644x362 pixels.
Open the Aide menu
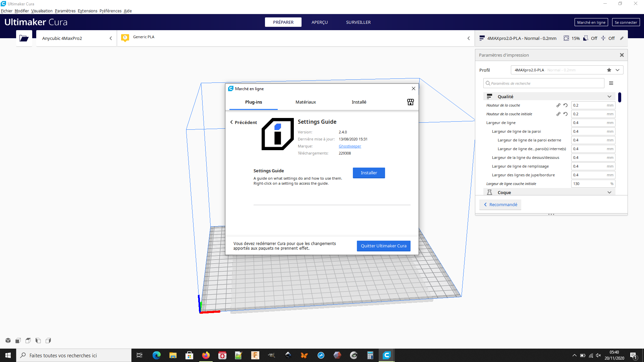[127, 11]
